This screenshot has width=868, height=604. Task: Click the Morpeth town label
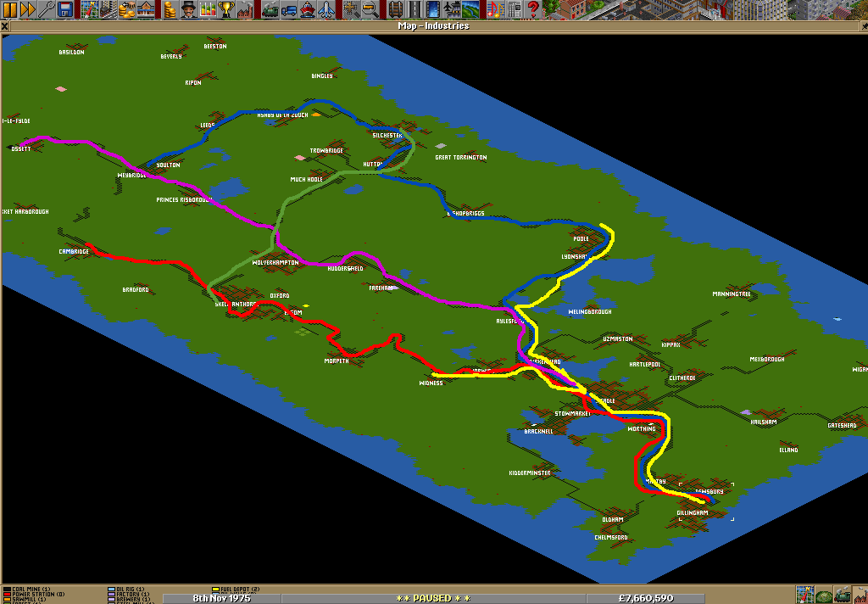pyautogui.click(x=337, y=361)
